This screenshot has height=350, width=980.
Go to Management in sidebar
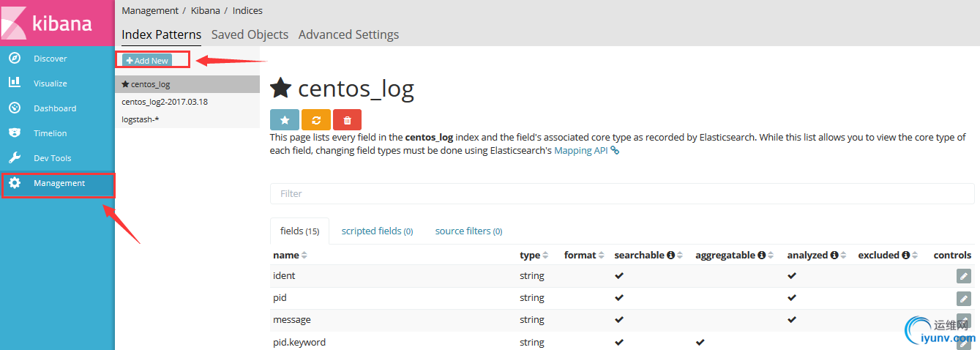tap(59, 183)
